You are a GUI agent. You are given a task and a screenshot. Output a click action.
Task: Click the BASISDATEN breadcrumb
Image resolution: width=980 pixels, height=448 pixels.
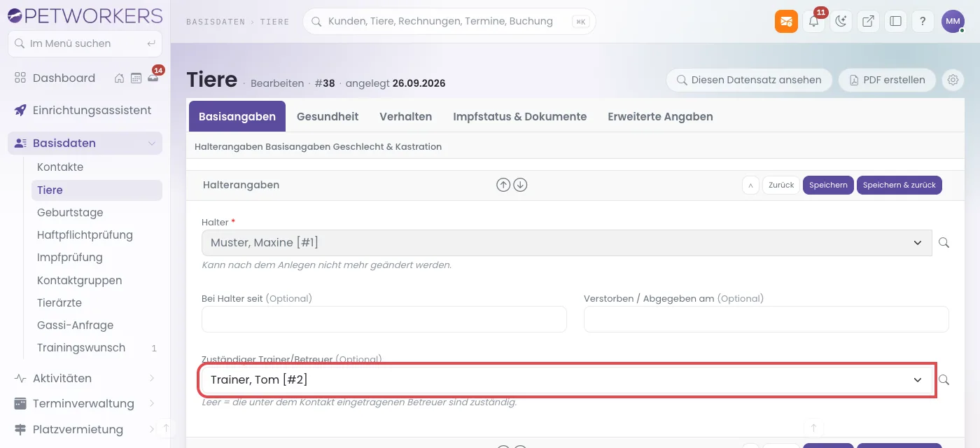click(216, 22)
